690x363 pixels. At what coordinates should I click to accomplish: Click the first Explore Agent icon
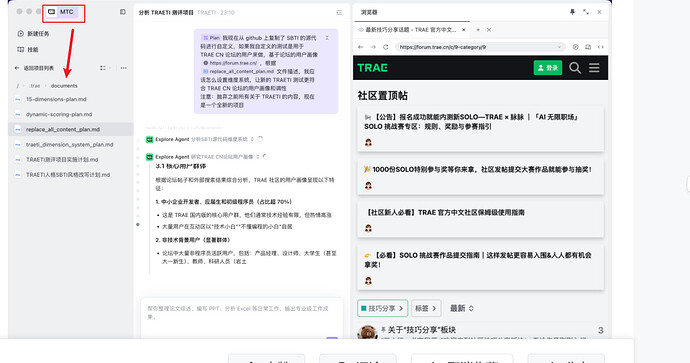pos(149,139)
